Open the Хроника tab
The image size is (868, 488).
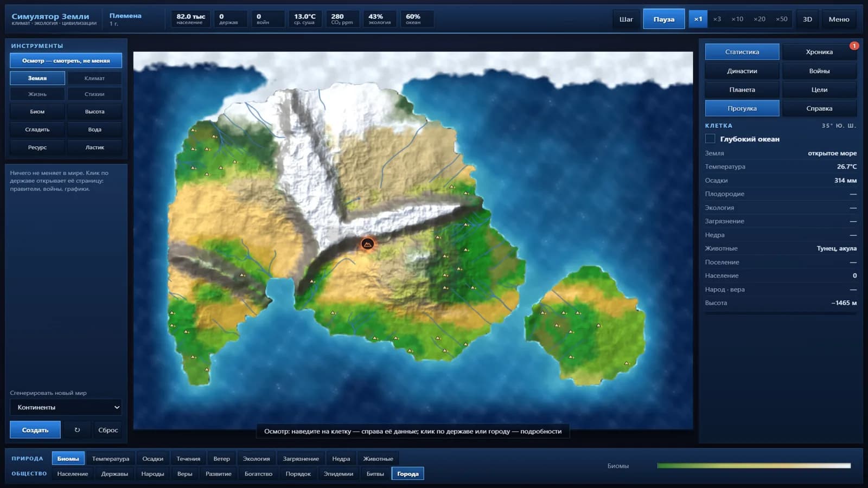tap(819, 52)
